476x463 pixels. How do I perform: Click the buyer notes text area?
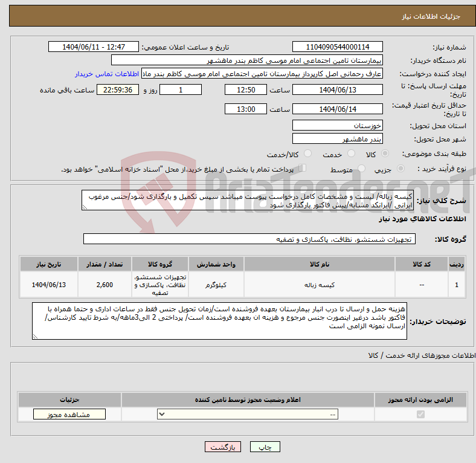coord(219,321)
